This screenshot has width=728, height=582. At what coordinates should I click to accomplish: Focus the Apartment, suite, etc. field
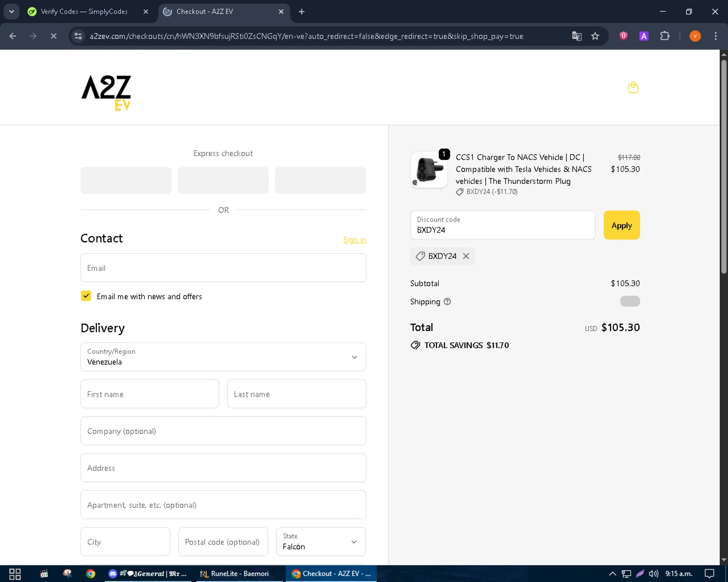coord(223,505)
